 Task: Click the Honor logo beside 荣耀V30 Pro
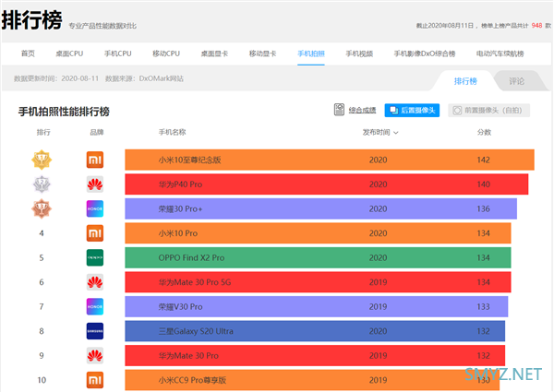[95, 306]
